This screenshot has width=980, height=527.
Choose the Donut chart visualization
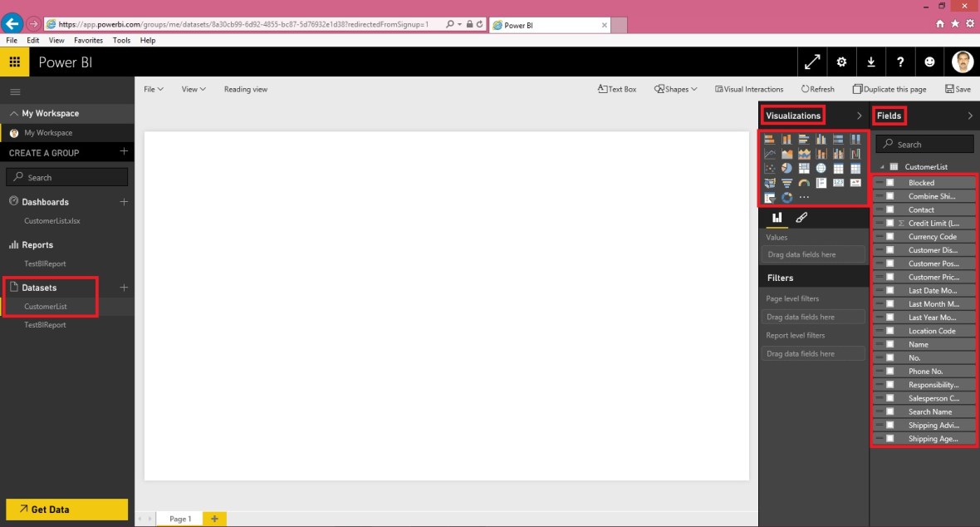click(x=786, y=198)
